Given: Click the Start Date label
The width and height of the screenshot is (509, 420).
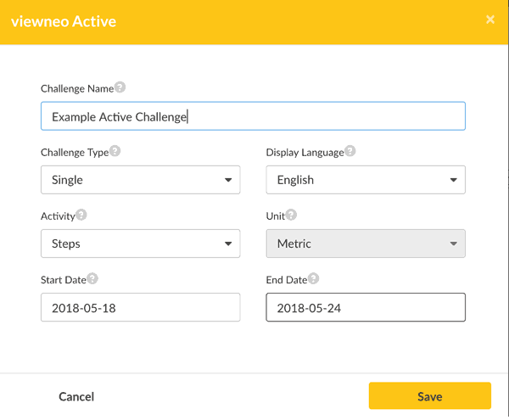Looking at the screenshot, I should [x=64, y=280].
